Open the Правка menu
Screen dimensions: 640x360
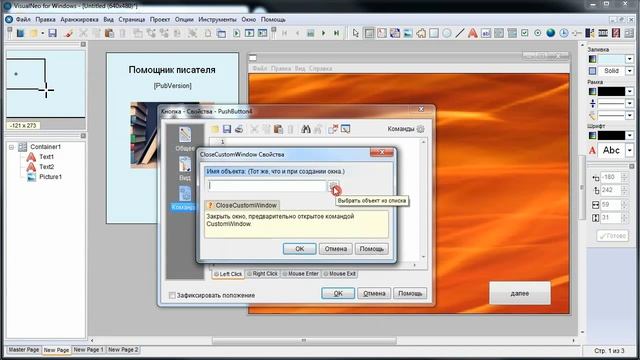[x=45, y=19]
